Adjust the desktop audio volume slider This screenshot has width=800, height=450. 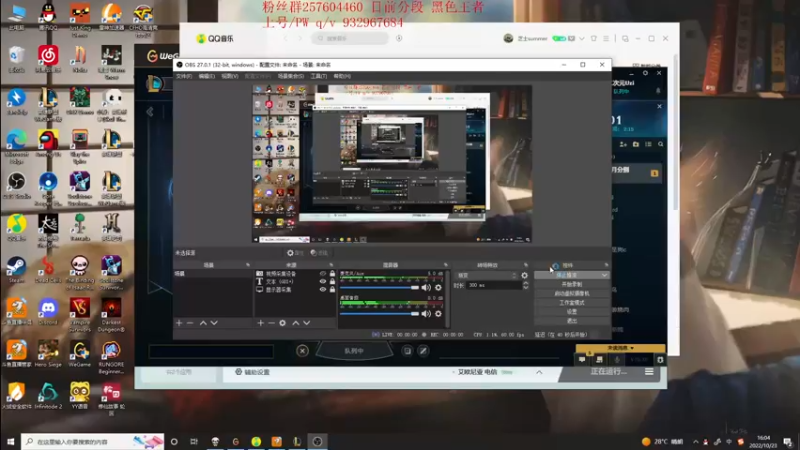pos(379,314)
